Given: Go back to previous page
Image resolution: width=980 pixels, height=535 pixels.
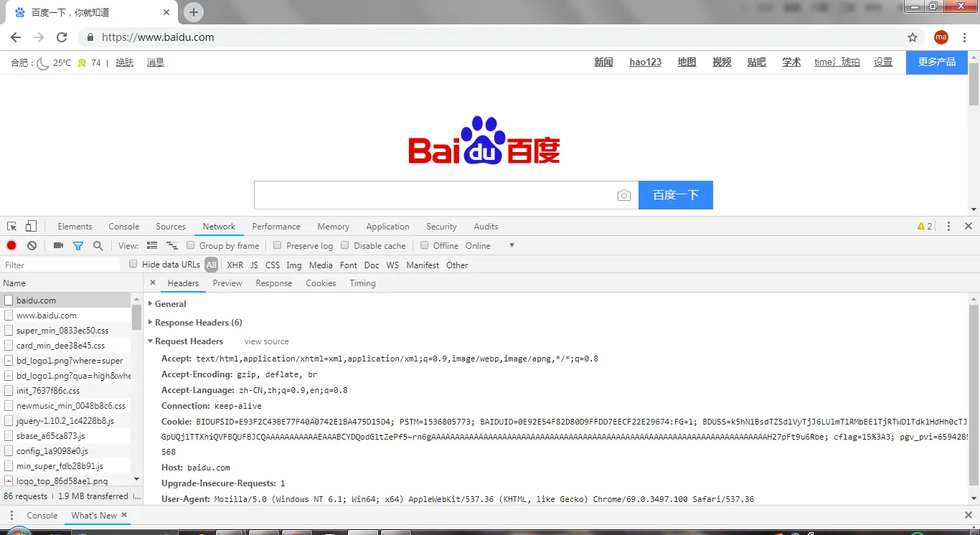Looking at the screenshot, I should click(16, 37).
